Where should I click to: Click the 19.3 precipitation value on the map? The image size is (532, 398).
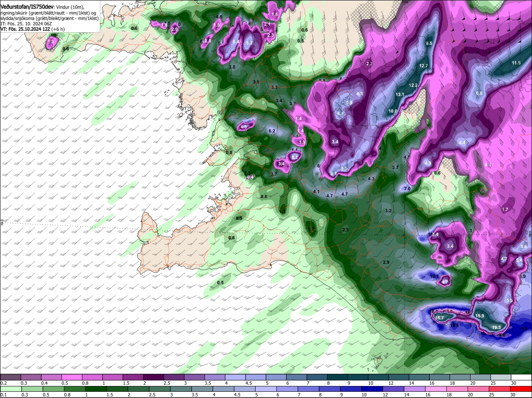(496, 328)
